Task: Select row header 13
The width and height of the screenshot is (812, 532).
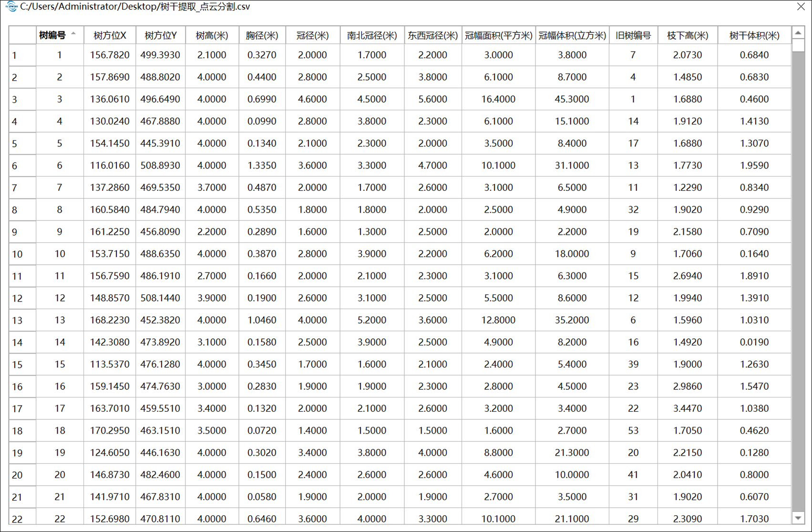Action: tap(22, 320)
